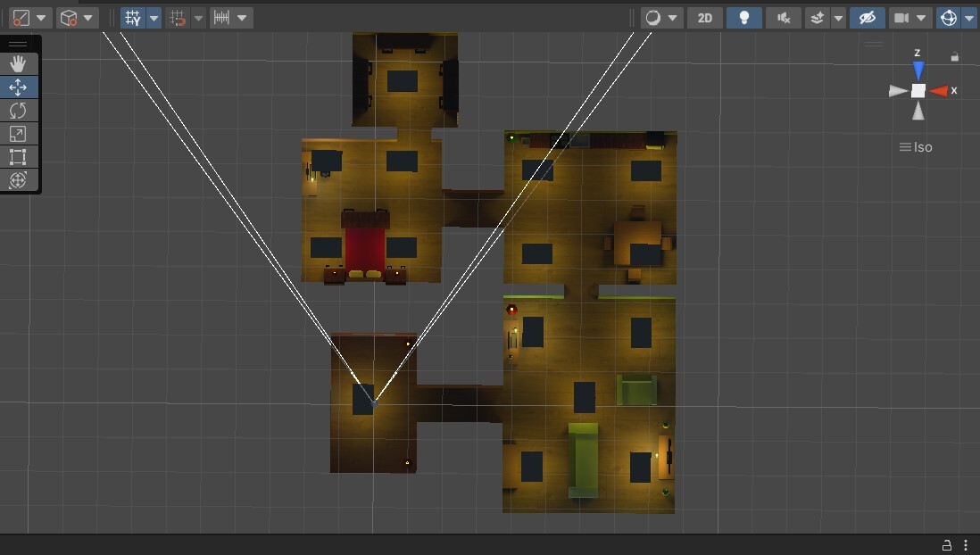980x555 pixels.
Task: Open the draw mode dropdown arrow
Action: 674,17
